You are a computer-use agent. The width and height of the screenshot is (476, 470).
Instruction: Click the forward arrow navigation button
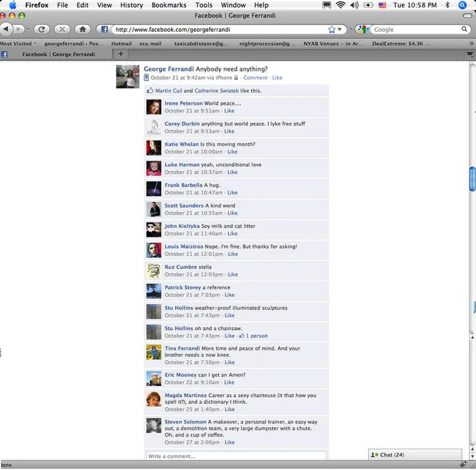point(19,29)
